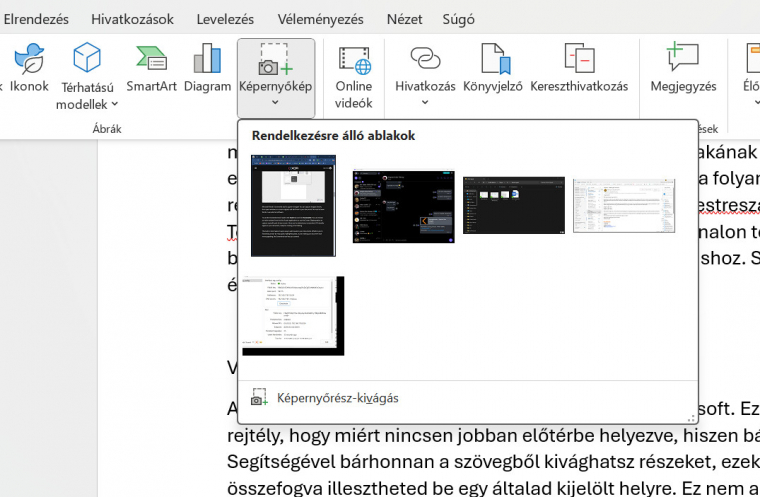Switch to the Véleményezés tab
The height and width of the screenshot is (497, 760).
coord(320,19)
